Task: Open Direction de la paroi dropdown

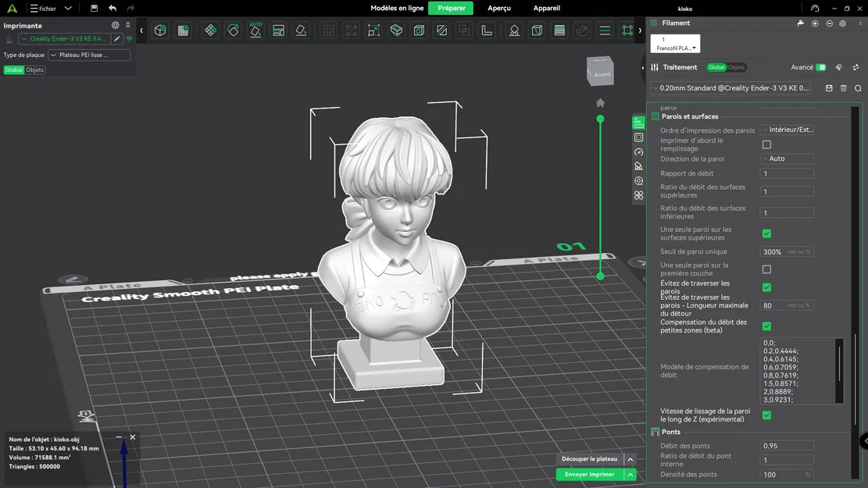Action: 787,159
